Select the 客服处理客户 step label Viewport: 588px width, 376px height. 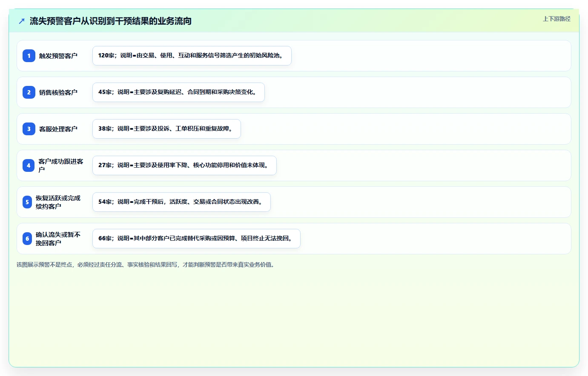coord(58,129)
